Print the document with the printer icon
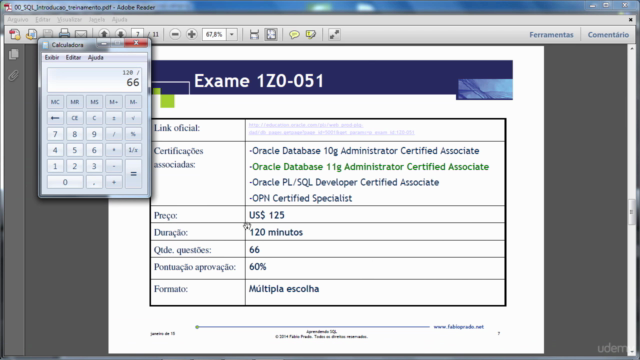The image size is (640, 360). click(64, 34)
